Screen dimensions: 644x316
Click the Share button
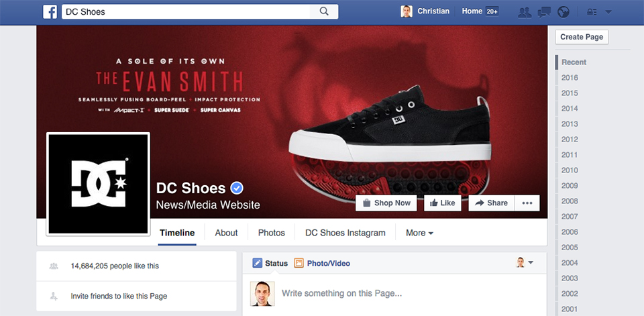(x=491, y=203)
